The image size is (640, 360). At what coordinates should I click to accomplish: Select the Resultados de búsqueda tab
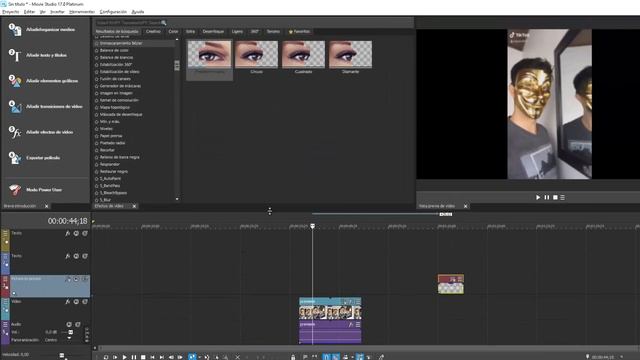117,31
